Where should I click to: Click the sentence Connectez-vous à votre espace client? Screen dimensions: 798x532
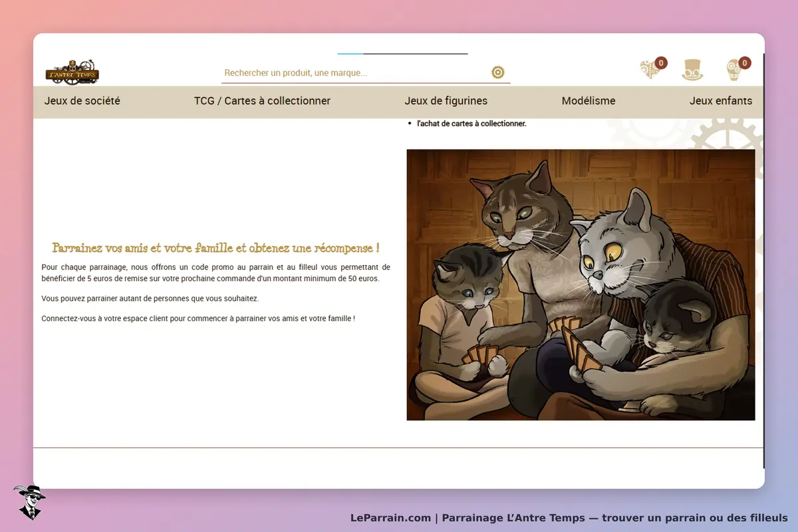pyautogui.click(x=198, y=319)
